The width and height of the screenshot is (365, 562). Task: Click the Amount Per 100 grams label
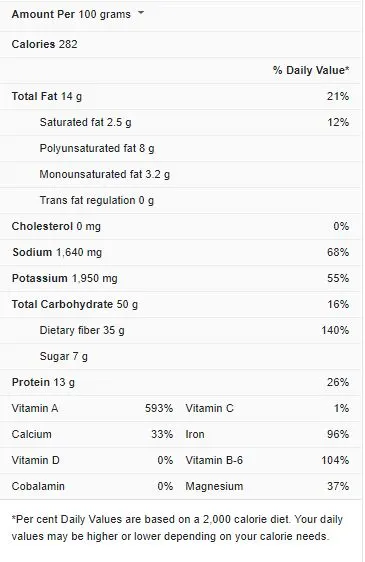[x=71, y=14]
